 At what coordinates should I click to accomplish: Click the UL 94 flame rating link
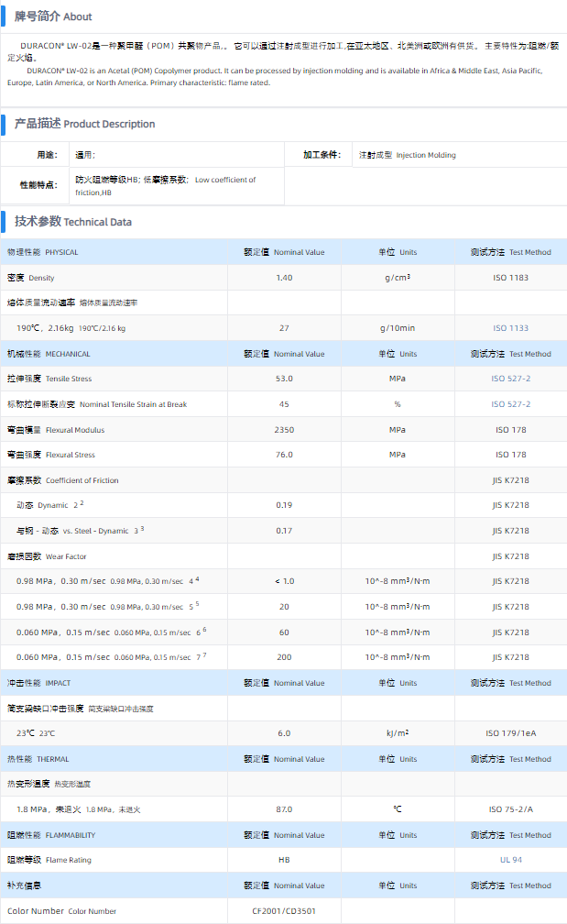(511, 860)
